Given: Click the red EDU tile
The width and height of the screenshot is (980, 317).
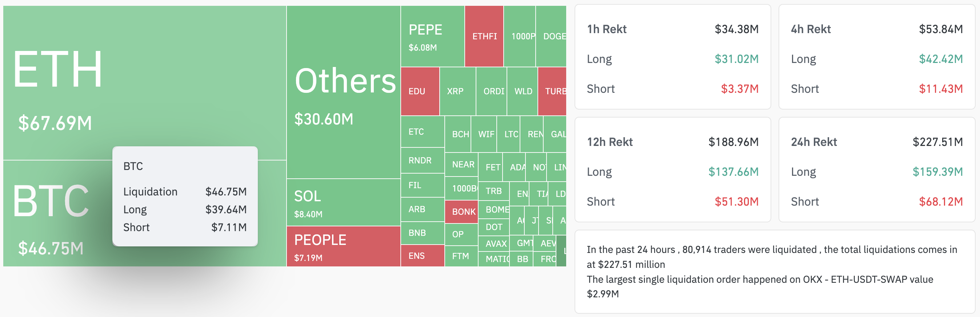Looking at the screenshot, I should coord(420,91).
